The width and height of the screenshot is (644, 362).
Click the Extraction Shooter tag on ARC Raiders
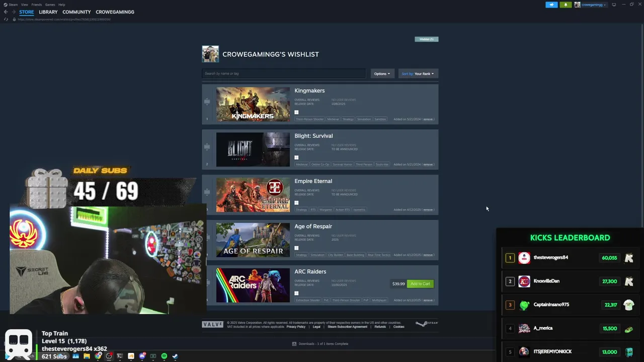308,300
